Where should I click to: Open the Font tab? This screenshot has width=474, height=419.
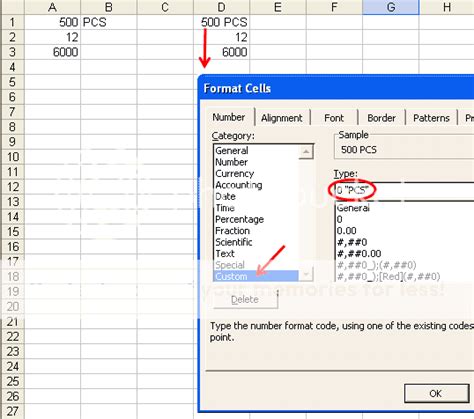[x=334, y=118]
